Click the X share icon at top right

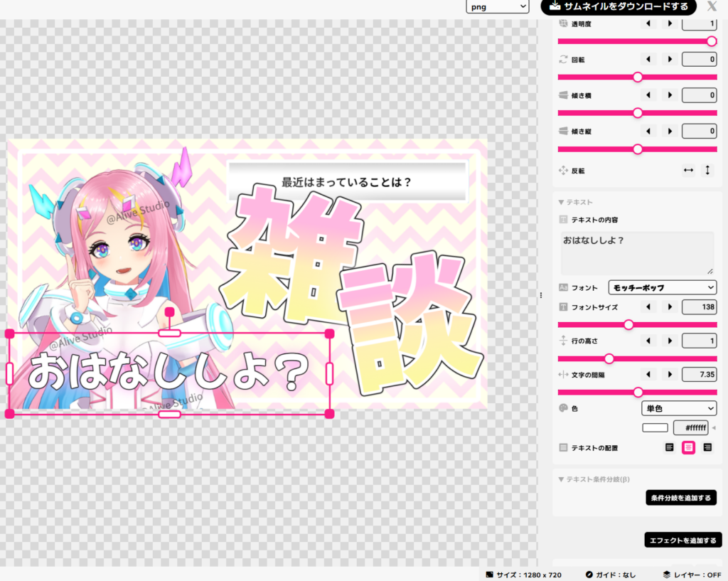711,6
